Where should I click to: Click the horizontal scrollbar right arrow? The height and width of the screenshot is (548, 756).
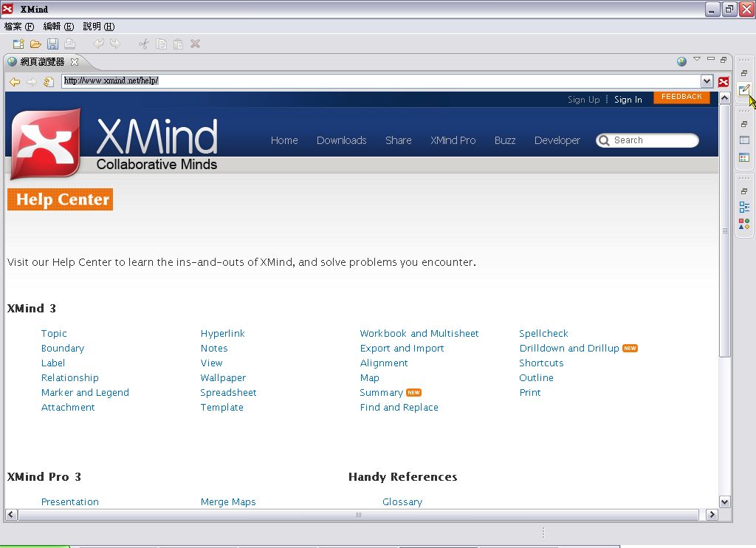tap(712, 515)
